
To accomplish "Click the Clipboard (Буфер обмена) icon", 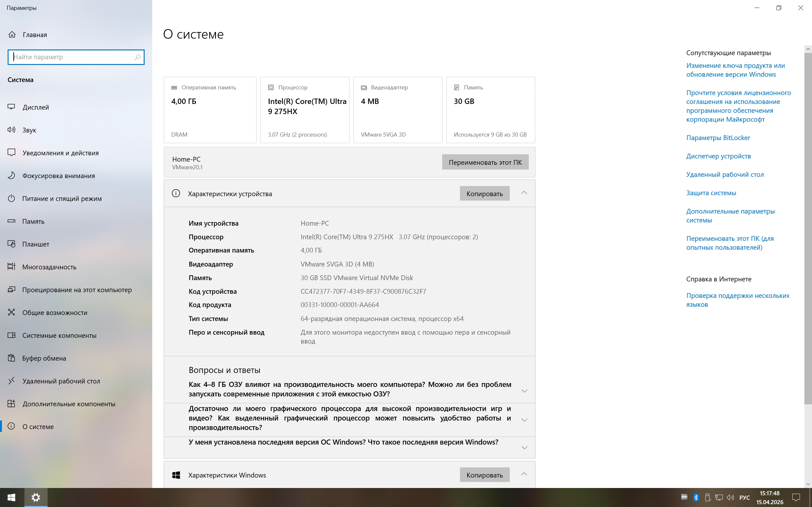I will [11, 358].
